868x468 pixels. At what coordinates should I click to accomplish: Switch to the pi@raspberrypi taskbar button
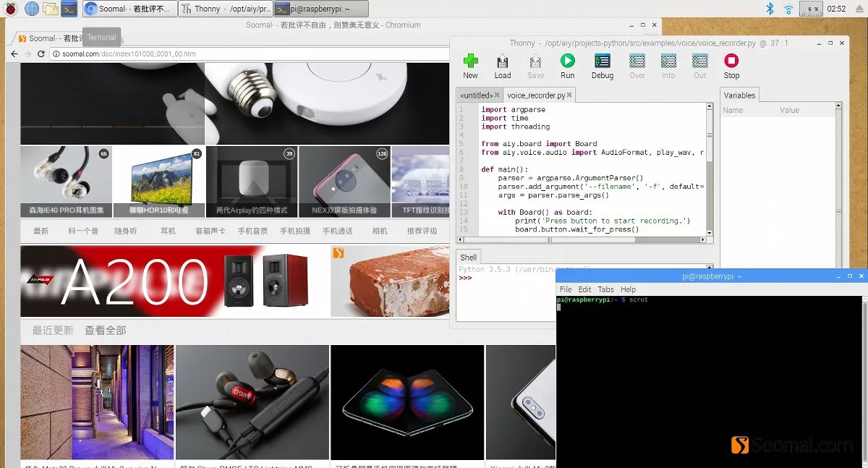[x=320, y=9]
